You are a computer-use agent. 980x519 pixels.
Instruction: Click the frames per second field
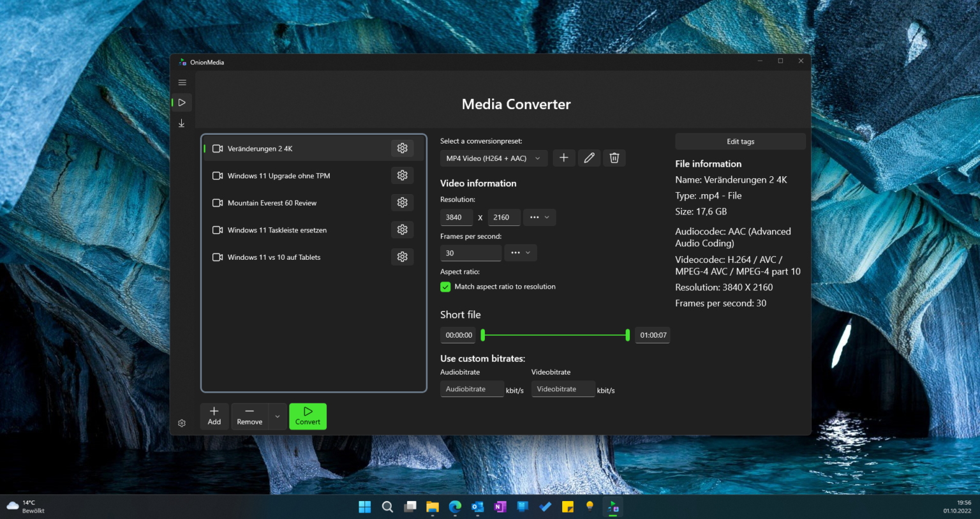pyautogui.click(x=471, y=253)
